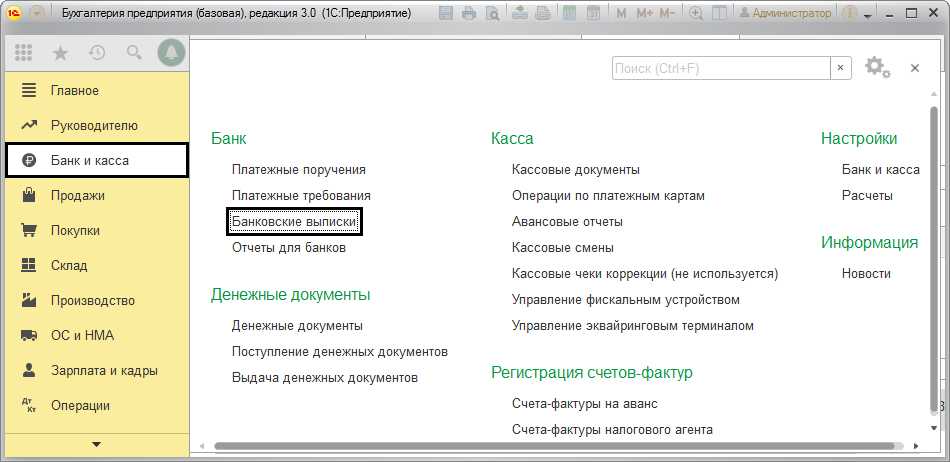Click the magnifier search icon in top panel
This screenshot has height=462, width=950.
pyautogui.click(x=133, y=53)
